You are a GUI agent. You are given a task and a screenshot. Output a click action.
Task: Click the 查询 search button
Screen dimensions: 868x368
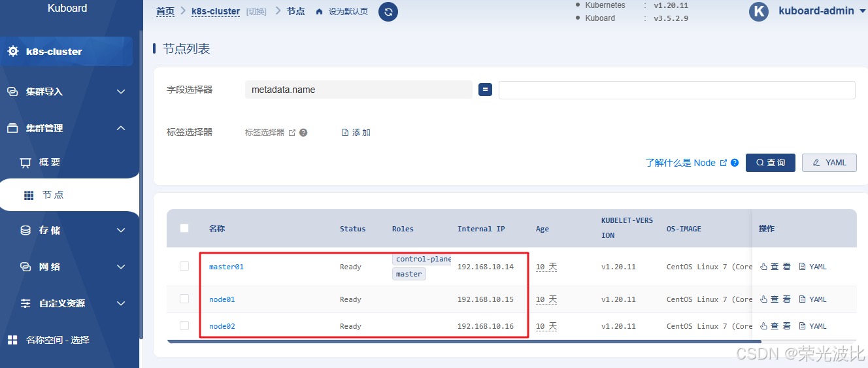tap(771, 163)
